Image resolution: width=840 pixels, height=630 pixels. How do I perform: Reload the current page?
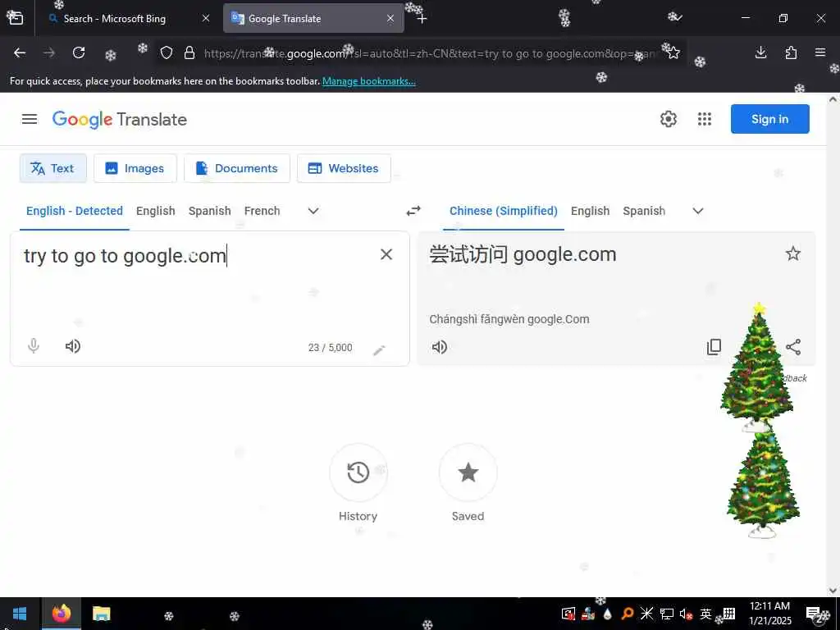pyautogui.click(x=79, y=52)
